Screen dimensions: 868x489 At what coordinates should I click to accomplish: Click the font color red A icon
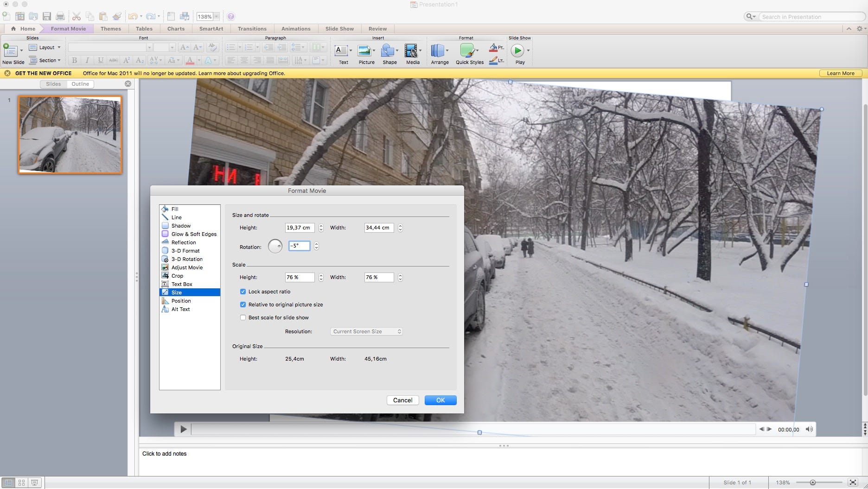(190, 60)
